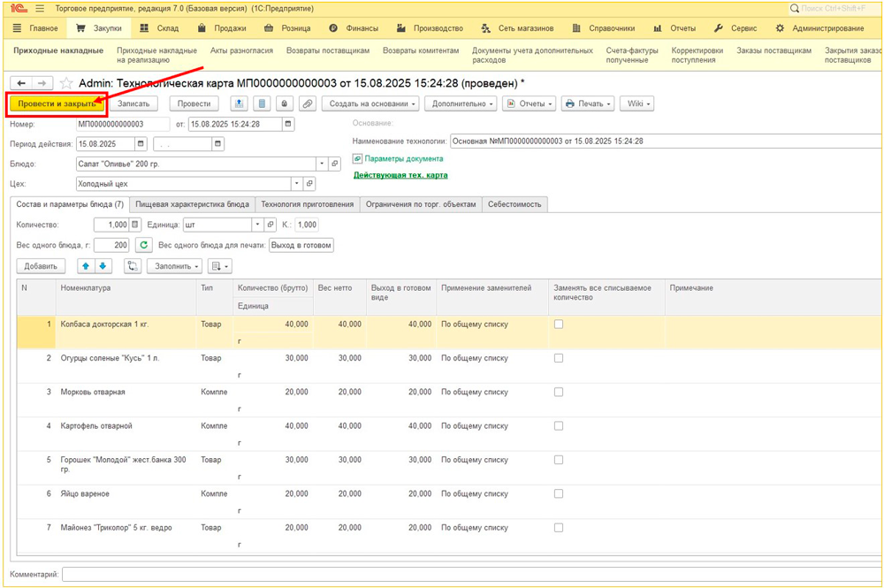Toggle replace checkbox in Морковь отварная row

(x=558, y=392)
